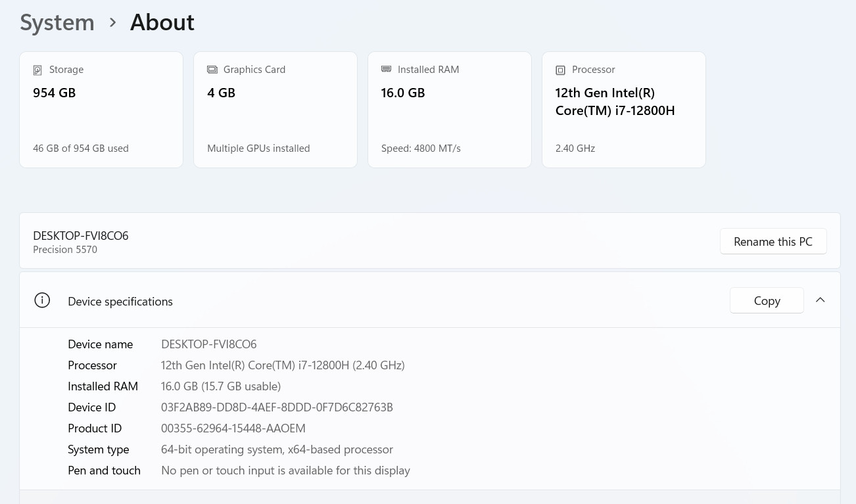Click the 'System type' row label
Screen dimensions: 856x504
[99, 449]
